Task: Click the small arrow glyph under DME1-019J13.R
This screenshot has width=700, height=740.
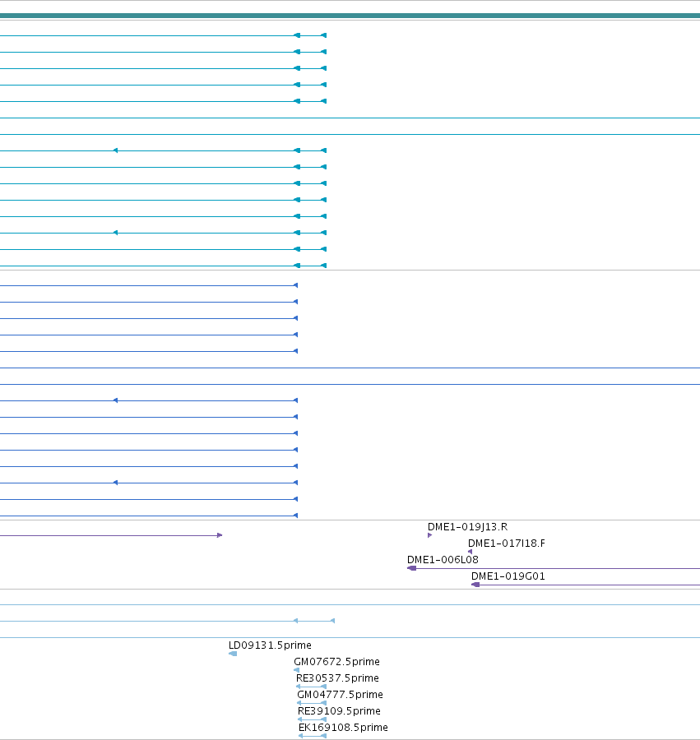Action: [429, 535]
